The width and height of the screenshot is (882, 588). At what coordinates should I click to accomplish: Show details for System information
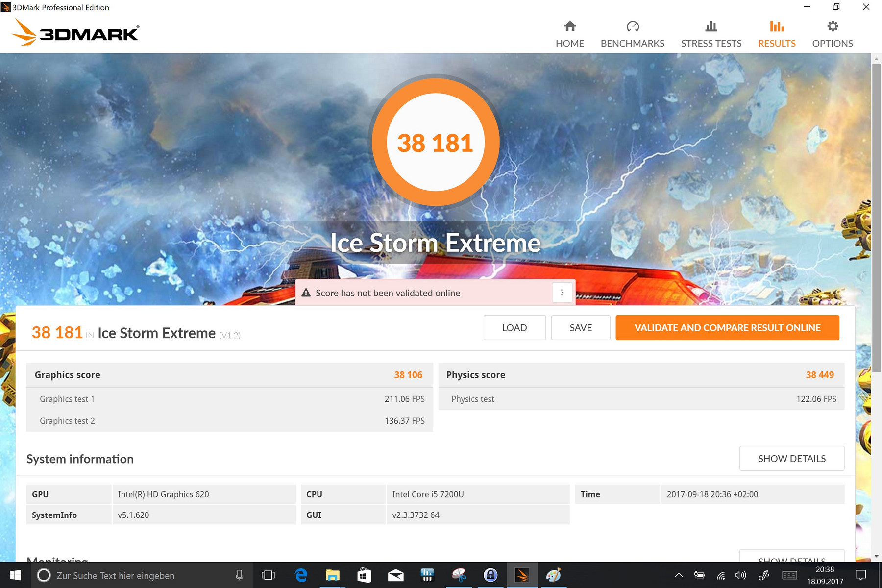tap(791, 459)
